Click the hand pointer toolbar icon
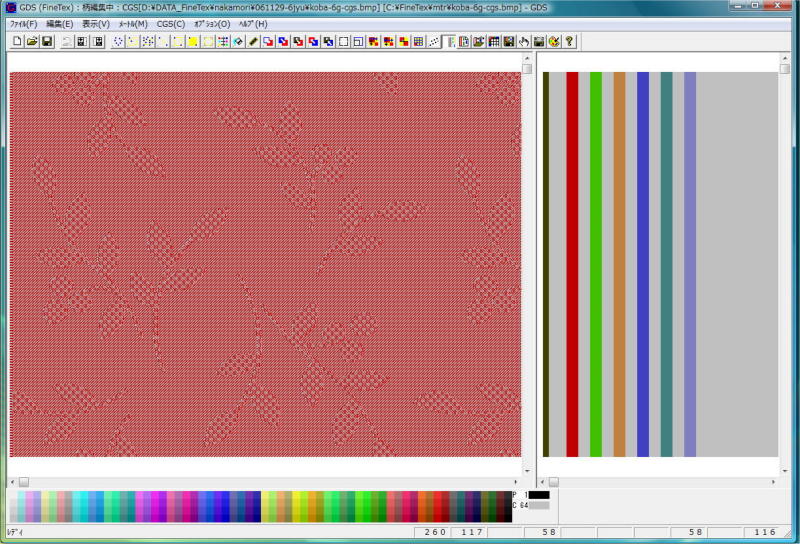Image resolution: width=800 pixels, height=544 pixels. (524, 41)
